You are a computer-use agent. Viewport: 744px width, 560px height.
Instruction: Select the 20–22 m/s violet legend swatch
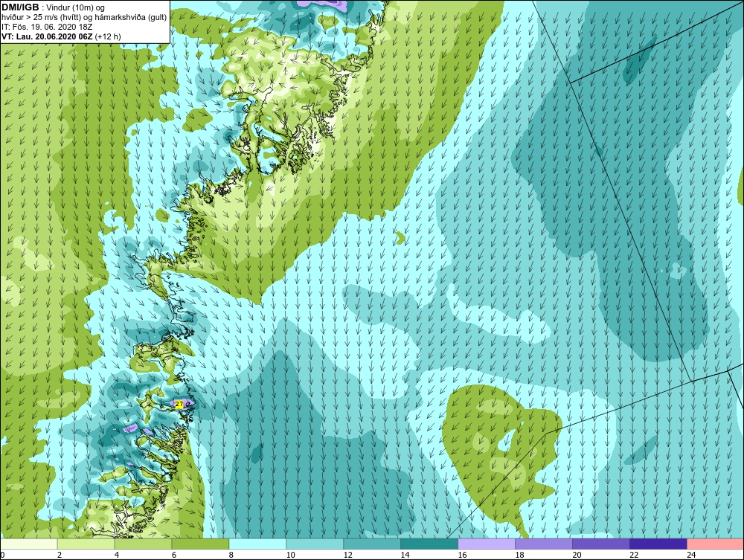coord(600,544)
